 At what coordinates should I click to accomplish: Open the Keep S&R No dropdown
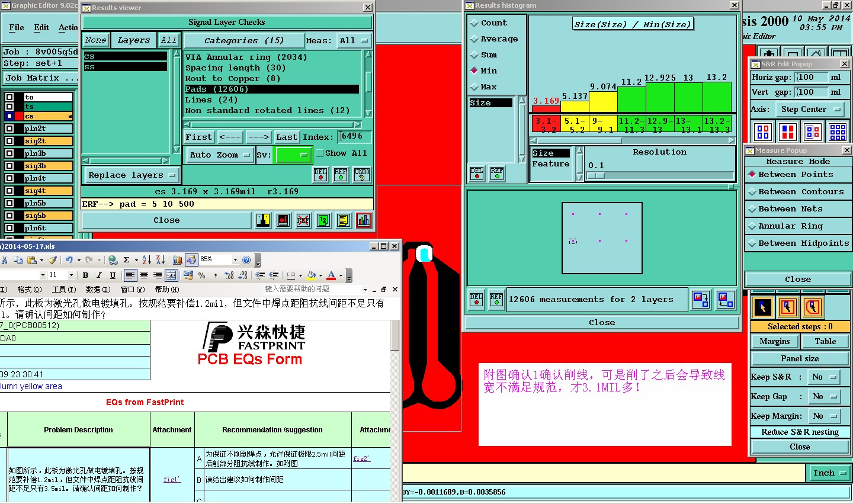coord(823,377)
